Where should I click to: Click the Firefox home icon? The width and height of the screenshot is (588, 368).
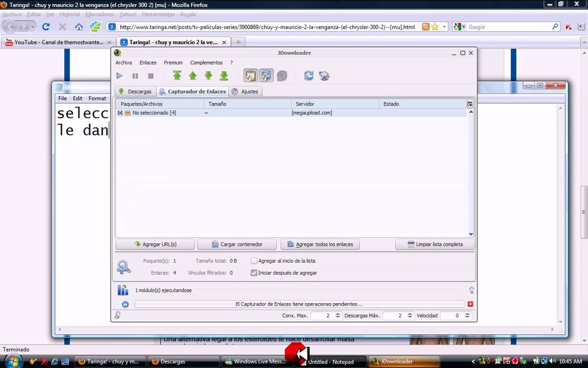click(x=79, y=27)
